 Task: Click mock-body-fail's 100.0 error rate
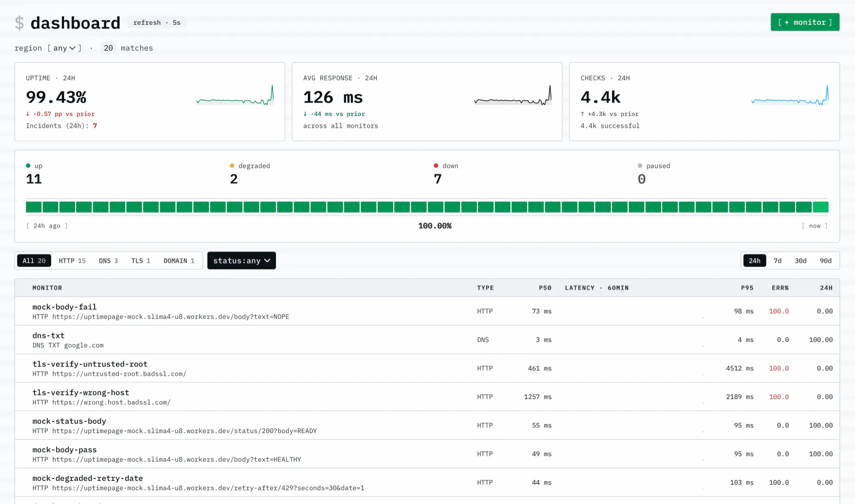779,311
